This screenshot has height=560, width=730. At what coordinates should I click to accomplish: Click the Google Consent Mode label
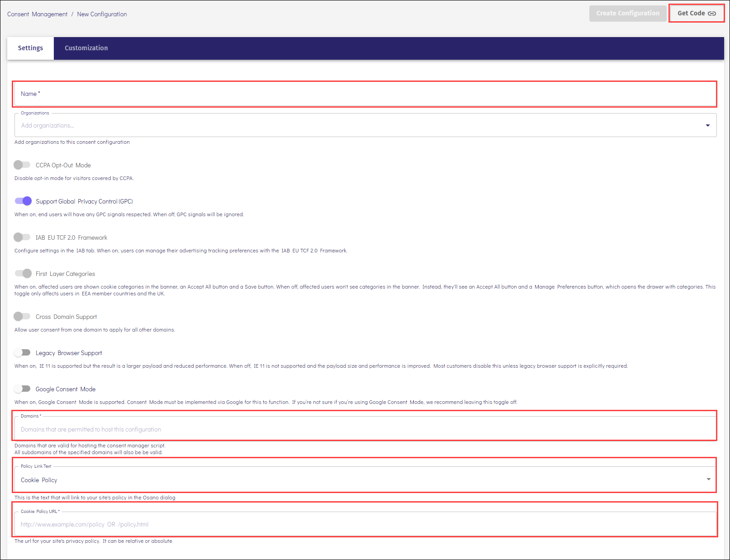(x=66, y=389)
